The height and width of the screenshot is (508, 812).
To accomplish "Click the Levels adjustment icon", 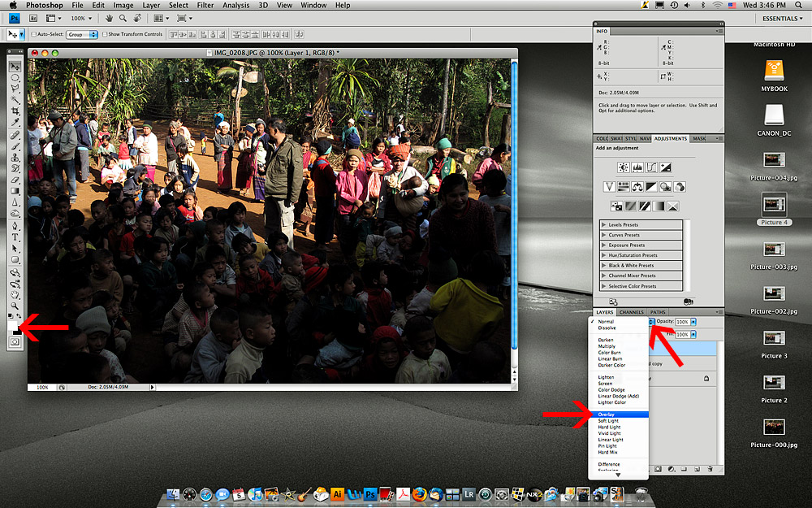I will tap(637, 167).
